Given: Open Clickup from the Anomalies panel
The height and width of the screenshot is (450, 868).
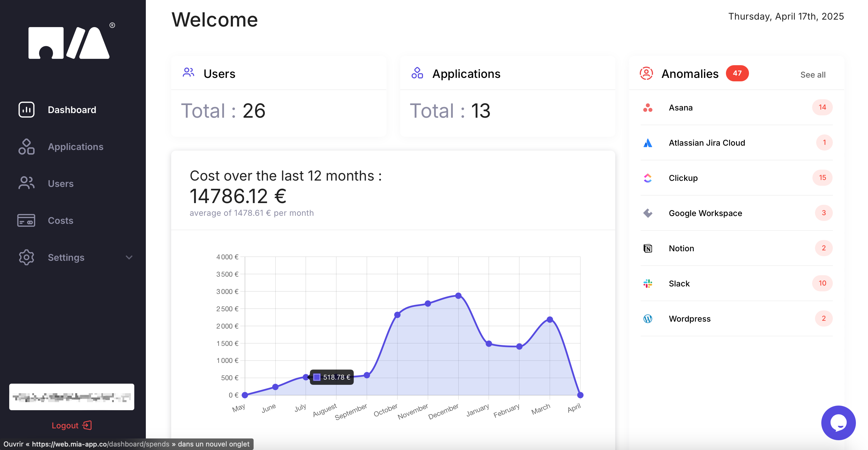Looking at the screenshot, I should coord(647,178).
